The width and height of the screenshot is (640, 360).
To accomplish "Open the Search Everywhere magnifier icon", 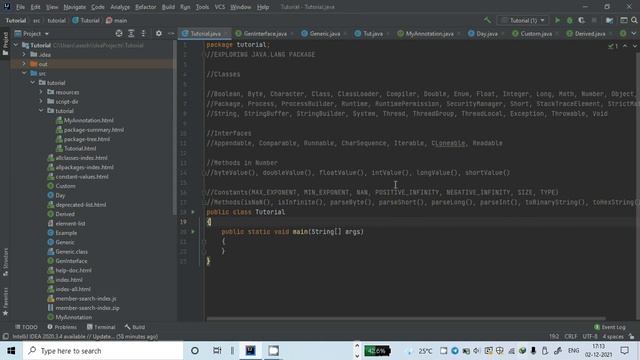I will (634, 20).
